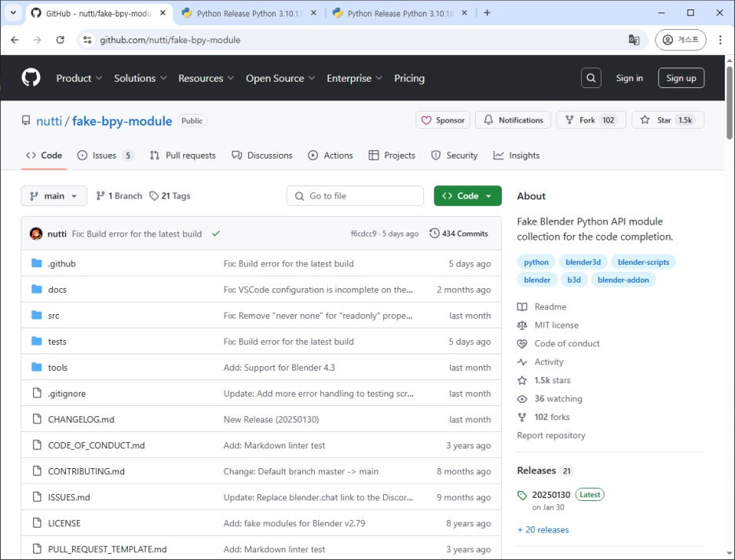Open the GitHub search magnifier icon
The image size is (735, 560).
pos(591,78)
